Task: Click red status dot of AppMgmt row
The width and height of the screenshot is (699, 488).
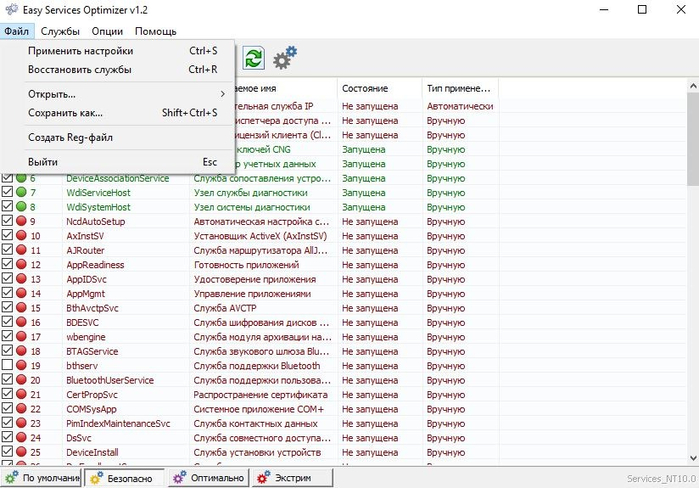Action: coord(21,293)
